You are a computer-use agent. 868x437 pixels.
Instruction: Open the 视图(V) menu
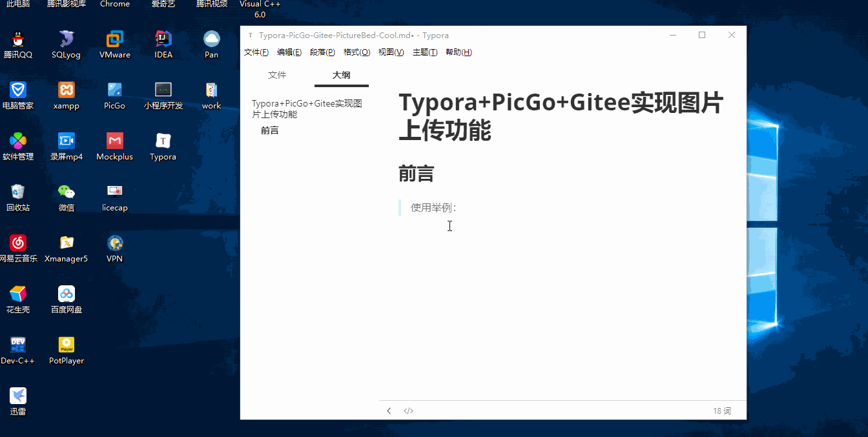tap(391, 52)
